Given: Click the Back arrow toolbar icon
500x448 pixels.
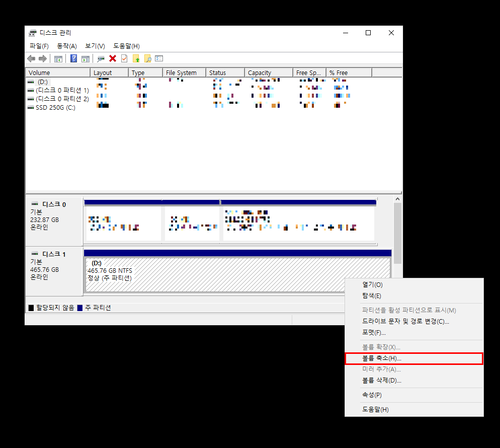Looking at the screenshot, I should tap(31, 59).
